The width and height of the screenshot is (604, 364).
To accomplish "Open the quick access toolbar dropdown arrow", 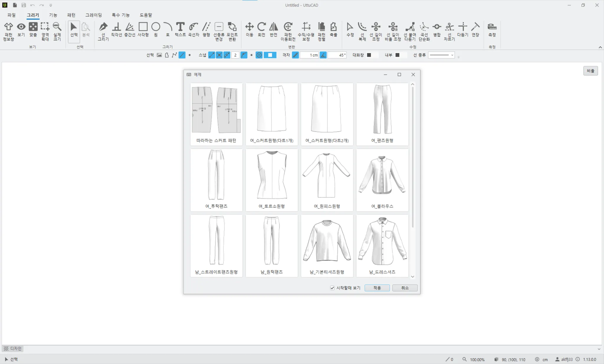I will [x=51, y=5].
